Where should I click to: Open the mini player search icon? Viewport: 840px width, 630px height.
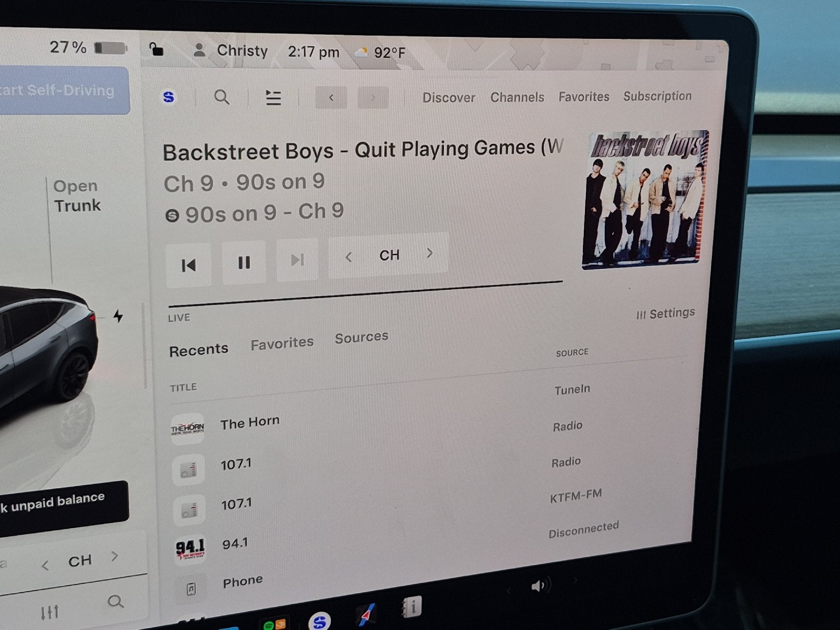115,602
